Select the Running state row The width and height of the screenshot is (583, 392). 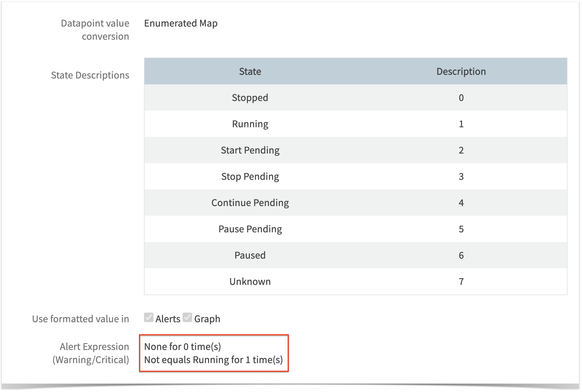click(x=250, y=124)
